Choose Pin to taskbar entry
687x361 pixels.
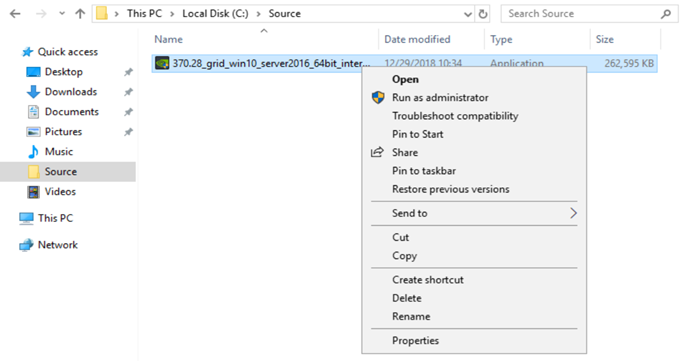(x=424, y=171)
